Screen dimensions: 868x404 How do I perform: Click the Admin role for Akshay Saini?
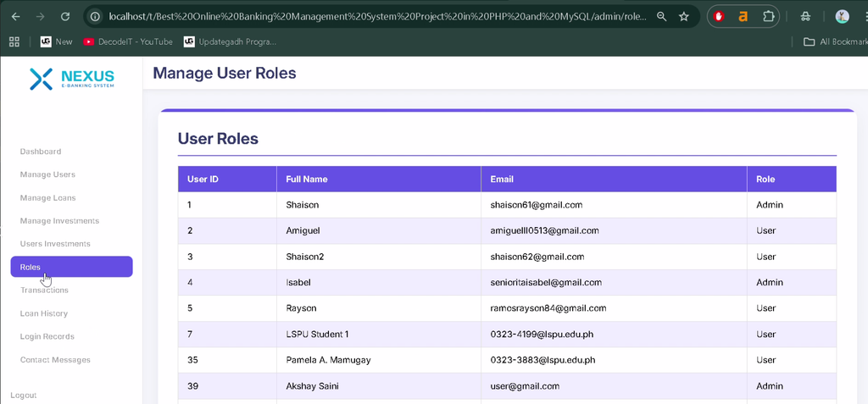[770, 385]
